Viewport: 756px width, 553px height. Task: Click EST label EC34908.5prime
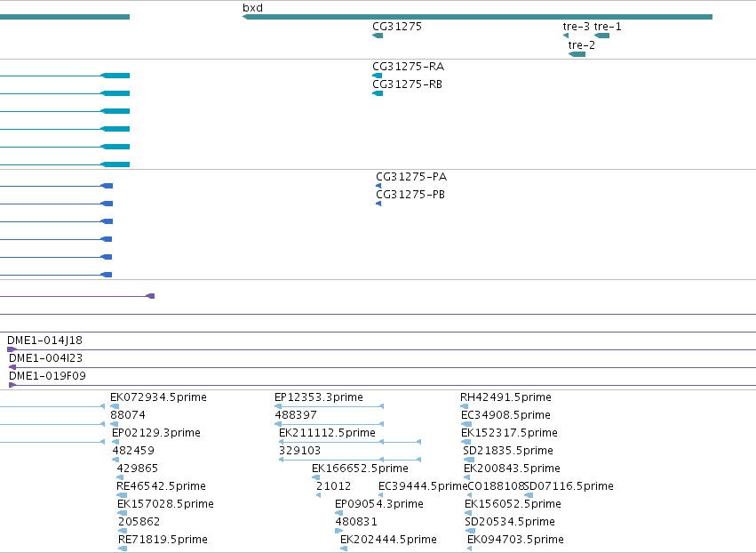pos(505,415)
